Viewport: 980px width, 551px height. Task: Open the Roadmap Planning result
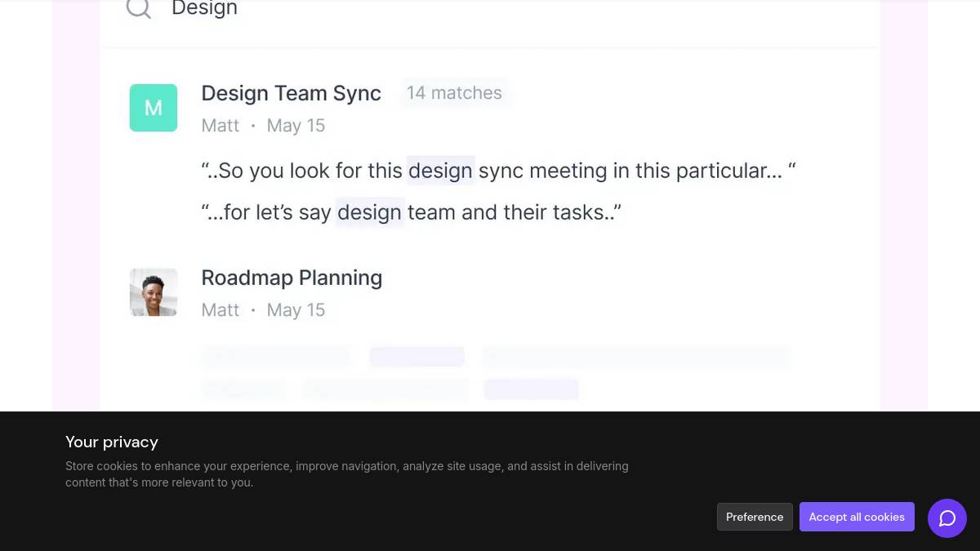292,278
